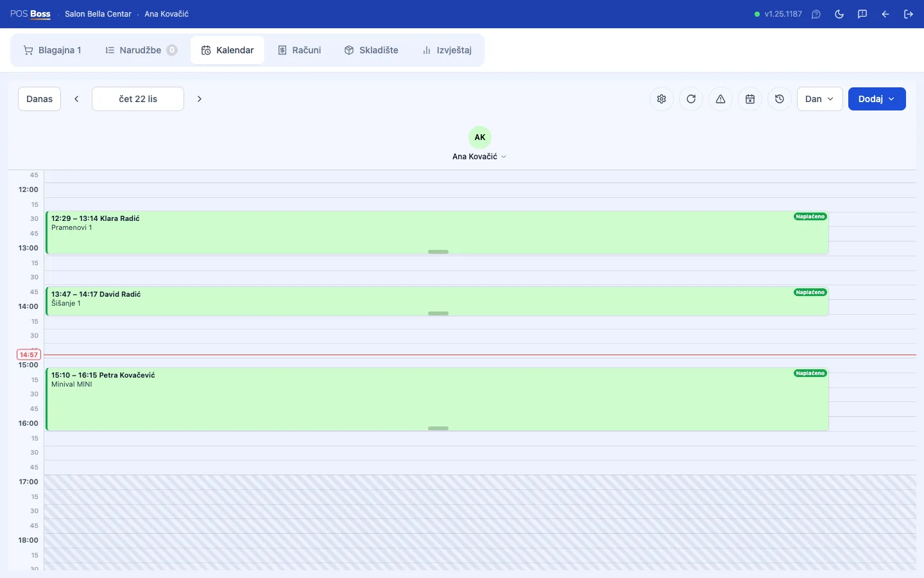This screenshot has width=924, height=578.
Task: Open the David Radić Šišanje appointment
Action: pyautogui.click(x=437, y=301)
